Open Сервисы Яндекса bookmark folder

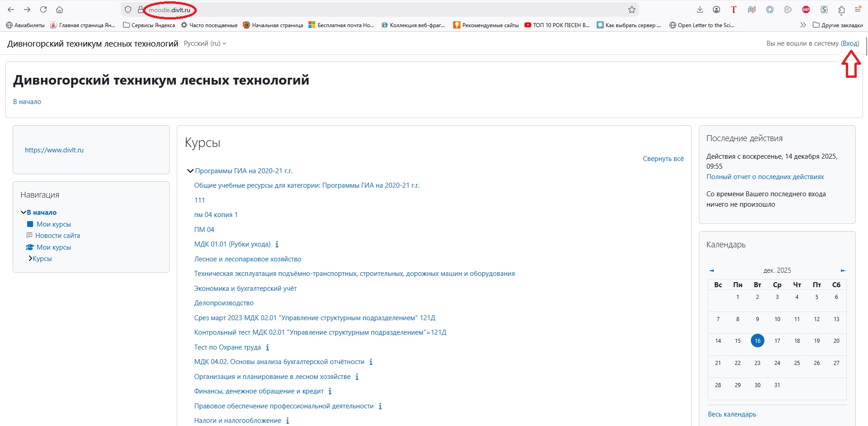coord(149,25)
